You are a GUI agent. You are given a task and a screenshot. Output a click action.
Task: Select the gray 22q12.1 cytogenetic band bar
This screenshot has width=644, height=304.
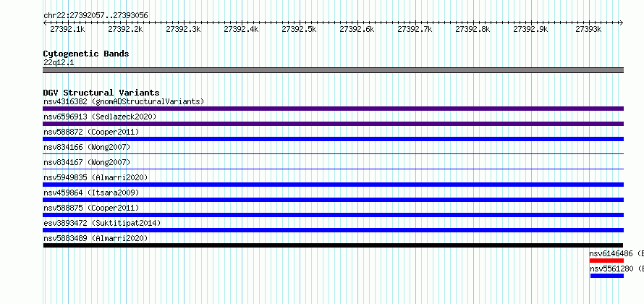pyautogui.click(x=333, y=70)
